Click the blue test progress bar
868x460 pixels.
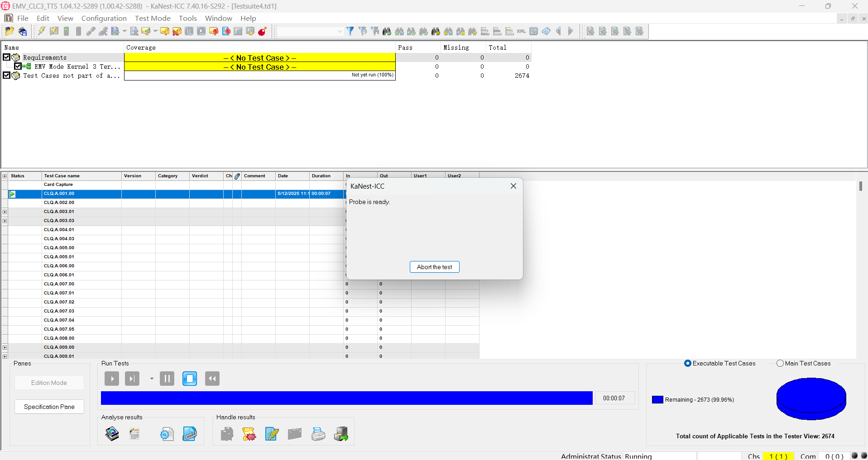(346, 398)
